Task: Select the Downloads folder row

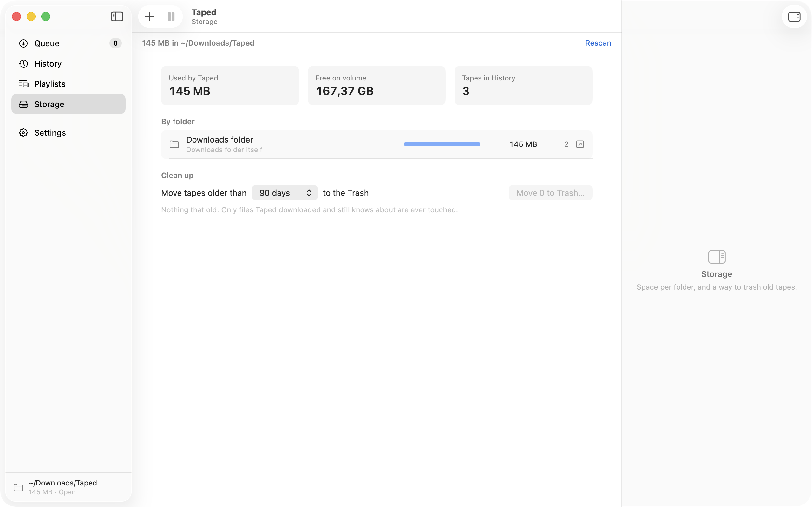Action: click(x=377, y=144)
